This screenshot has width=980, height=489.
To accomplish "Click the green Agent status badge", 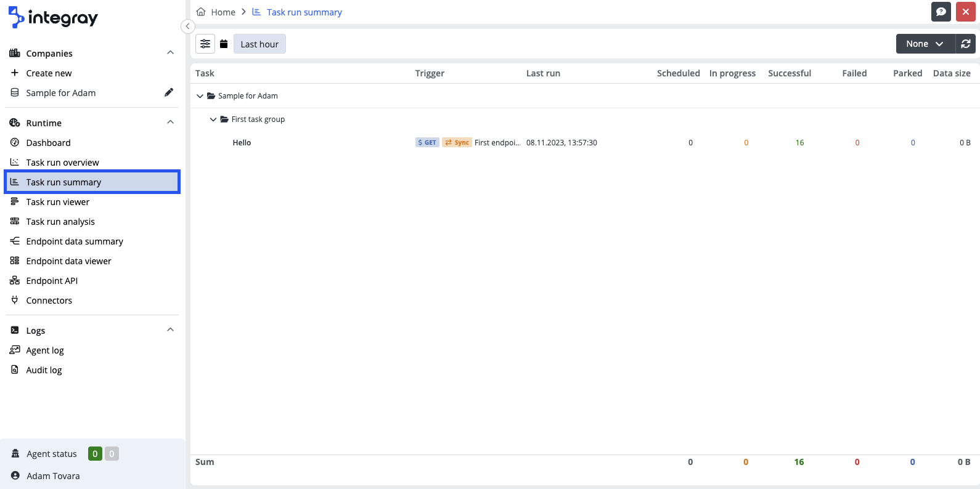I will pyautogui.click(x=95, y=454).
